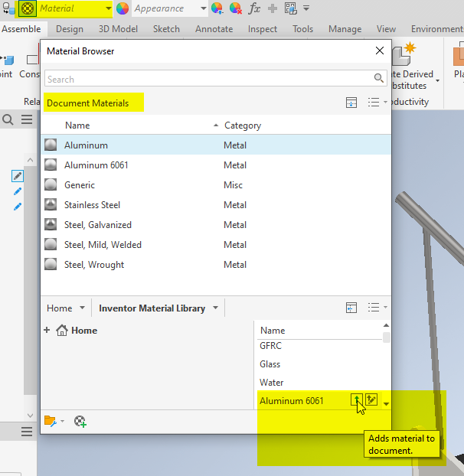464x476 pixels.
Task: Sort document materials by Name column
Action: pyautogui.click(x=77, y=126)
